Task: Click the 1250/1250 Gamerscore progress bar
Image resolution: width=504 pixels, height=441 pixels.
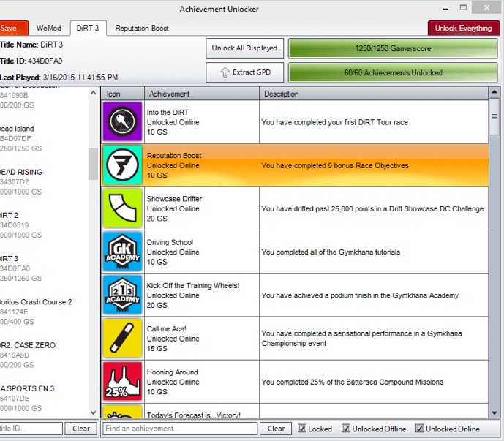Action: [x=393, y=48]
